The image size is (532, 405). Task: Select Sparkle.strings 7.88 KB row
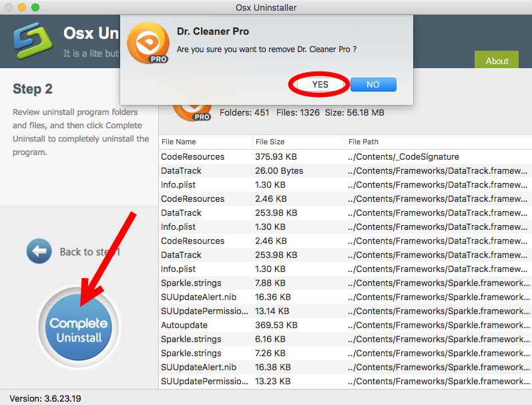click(x=345, y=283)
